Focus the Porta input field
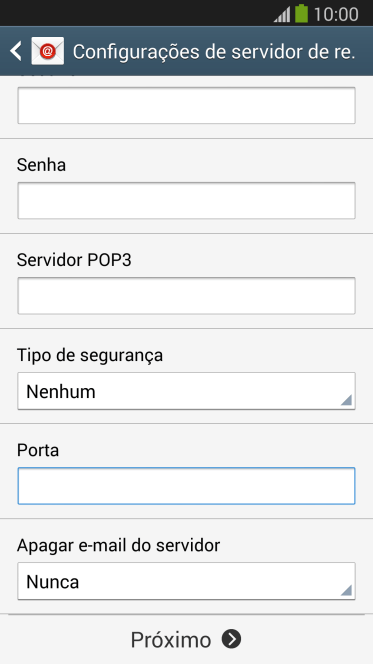This screenshot has height=664, width=373. (186, 486)
